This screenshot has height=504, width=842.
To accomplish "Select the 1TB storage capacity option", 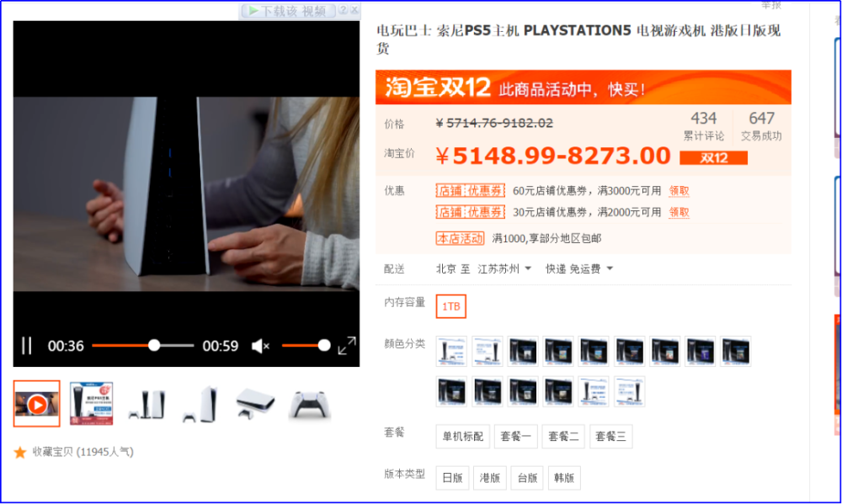I will [451, 306].
